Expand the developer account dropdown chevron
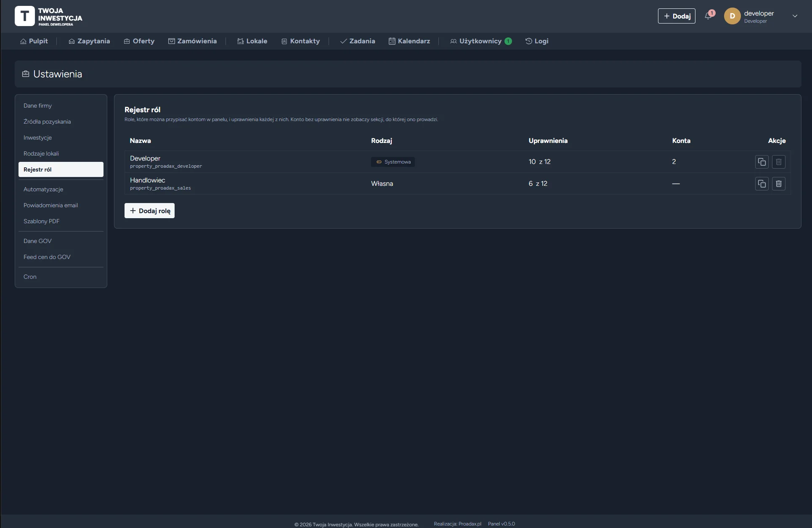Viewport: 812px width, 528px height. 795,16
